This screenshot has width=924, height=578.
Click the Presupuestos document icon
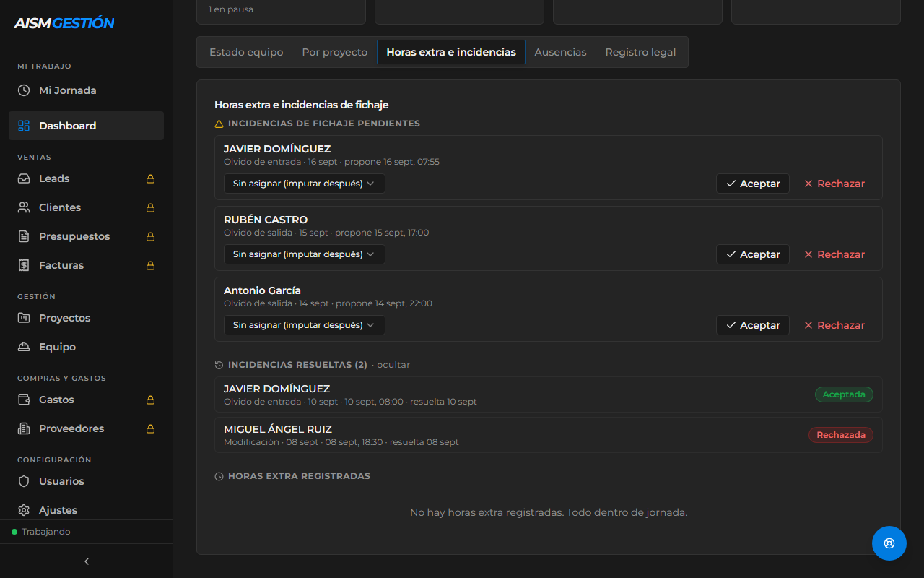click(24, 236)
